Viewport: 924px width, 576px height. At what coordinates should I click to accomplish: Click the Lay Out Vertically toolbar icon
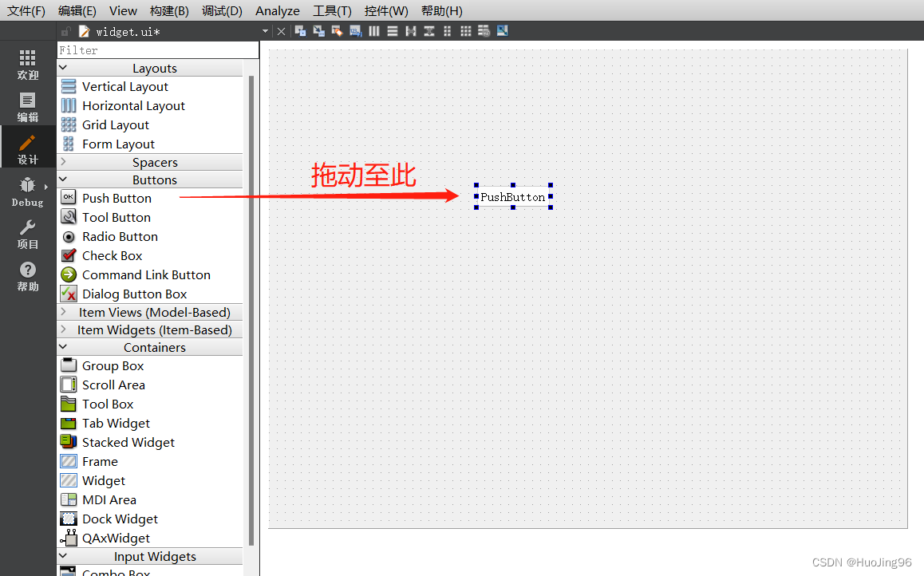pyautogui.click(x=393, y=30)
